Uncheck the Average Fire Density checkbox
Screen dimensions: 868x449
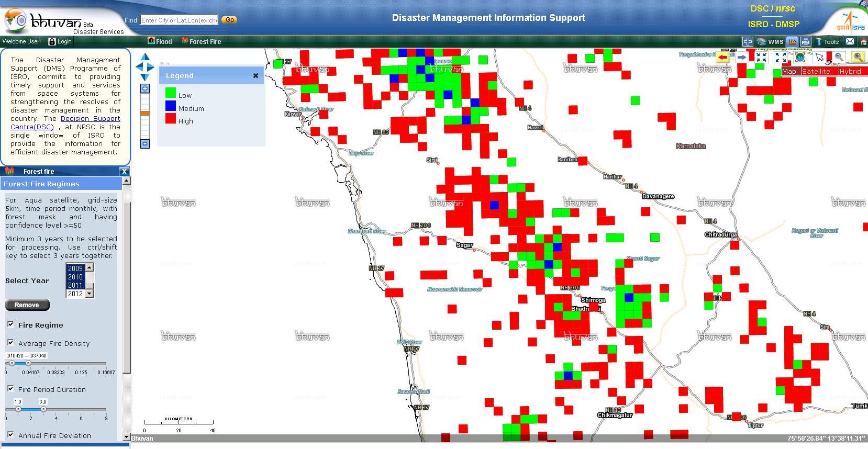click(x=10, y=343)
